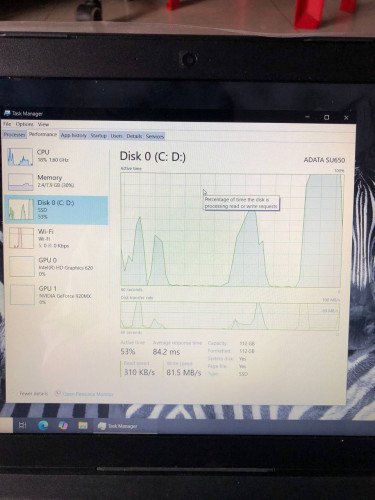Open the Options menu
Viewport: 375px width, 500px height.
[25, 124]
